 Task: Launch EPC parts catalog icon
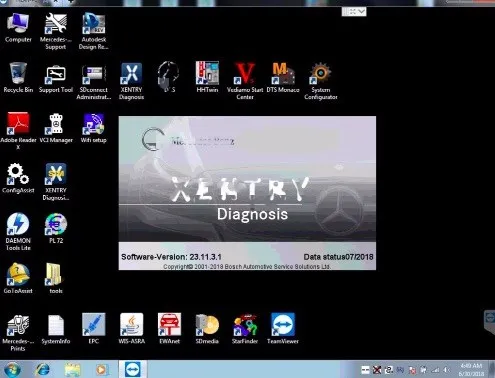[x=94, y=328]
